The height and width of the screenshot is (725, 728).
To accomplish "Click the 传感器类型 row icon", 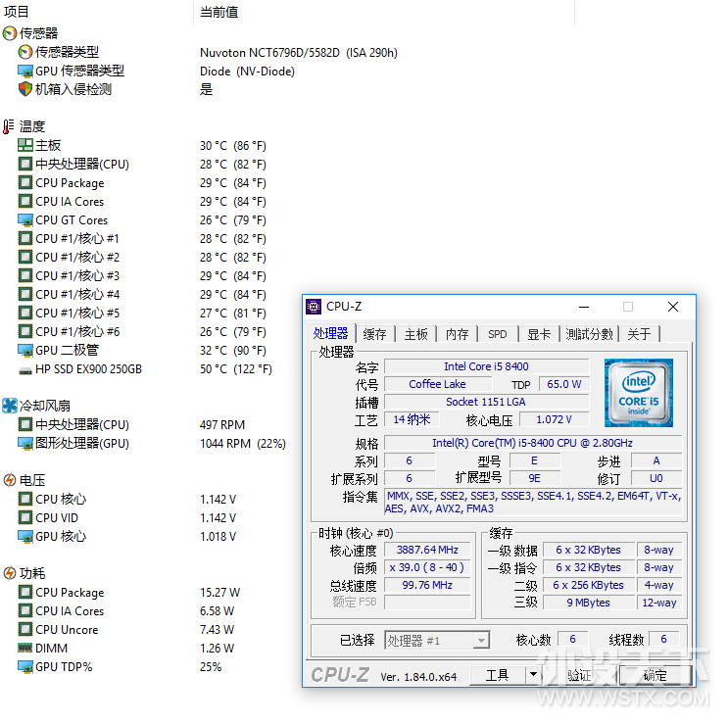I will [x=25, y=52].
